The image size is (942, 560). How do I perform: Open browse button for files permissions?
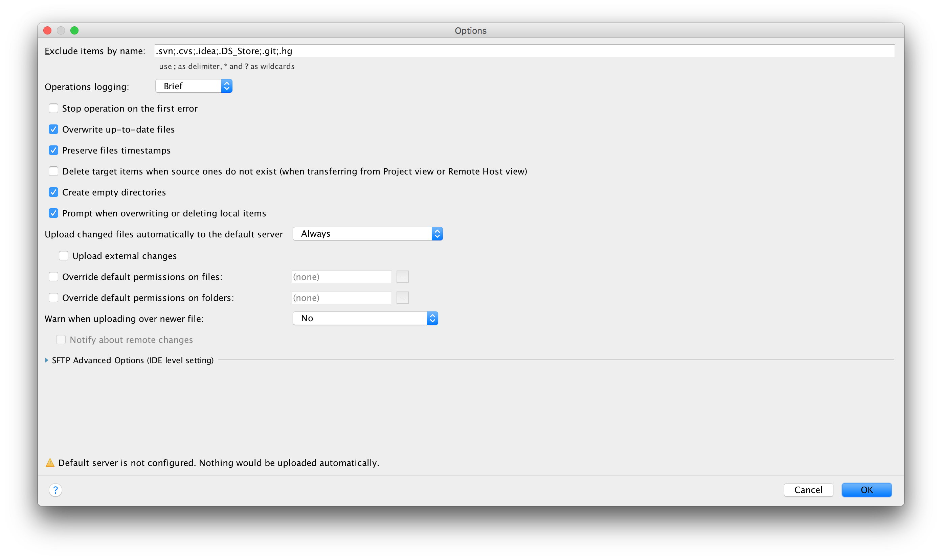402,277
